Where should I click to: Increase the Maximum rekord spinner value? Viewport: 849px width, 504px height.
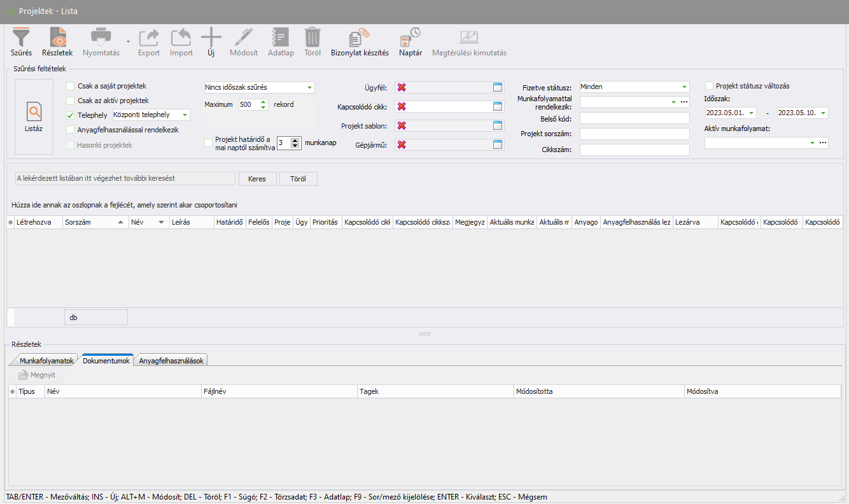pos(263,102)
